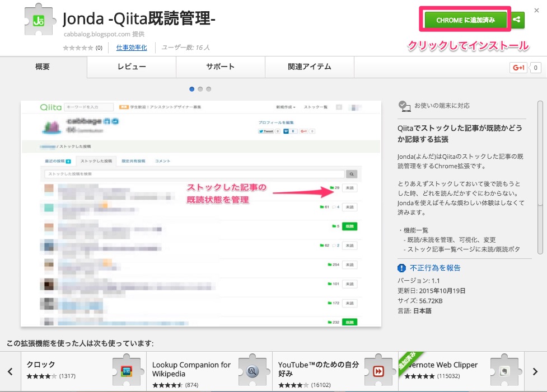Screen dimensions: 547x392
Task: Select the first screenshot carousel dot
Action: pyautogui.click(x=192, y=89)
